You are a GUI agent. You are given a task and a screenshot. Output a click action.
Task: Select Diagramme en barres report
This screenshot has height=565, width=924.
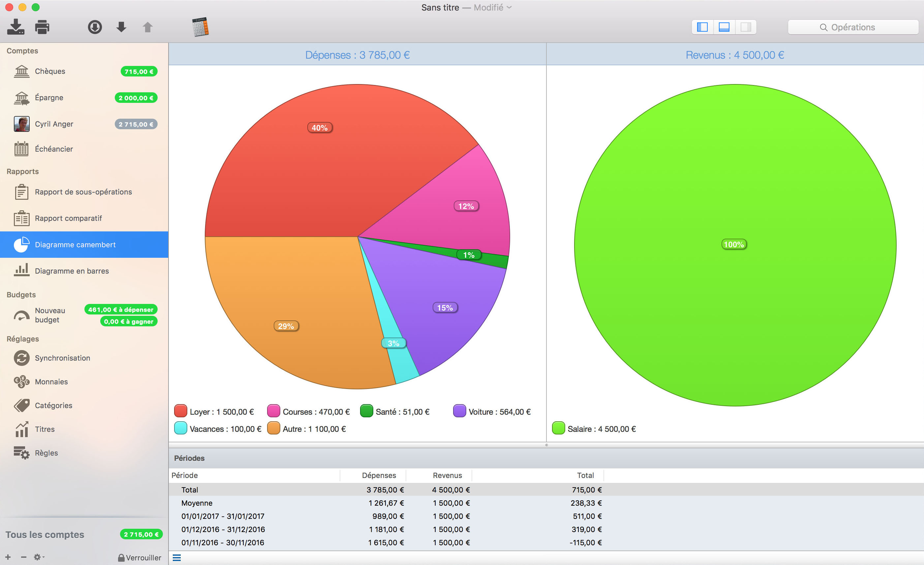(x=72, y=271)
